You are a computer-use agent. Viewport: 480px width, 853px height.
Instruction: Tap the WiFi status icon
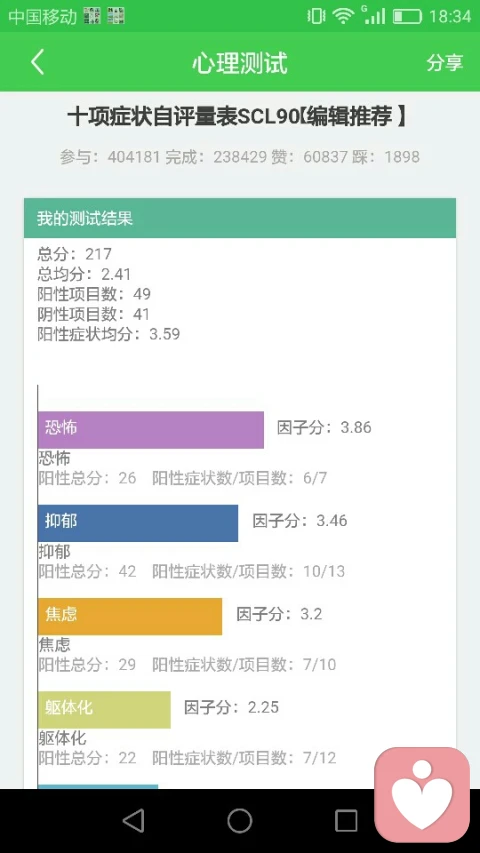[x=343, y=16]
